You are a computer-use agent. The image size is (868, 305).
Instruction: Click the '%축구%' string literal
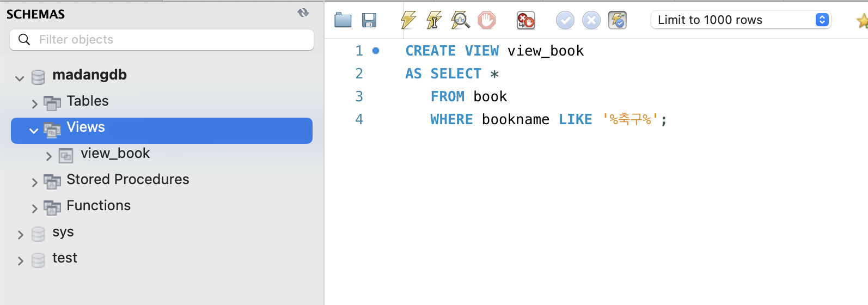(x=631, y=119)
